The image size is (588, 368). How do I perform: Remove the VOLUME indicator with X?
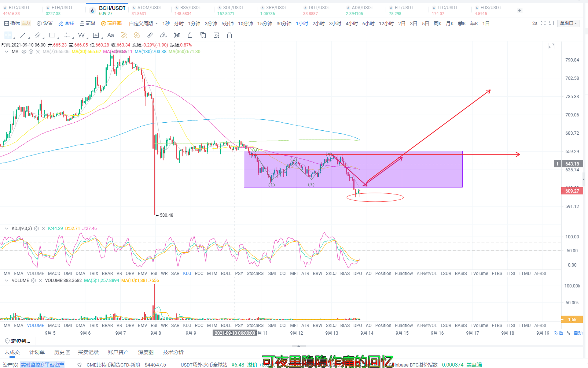point(40,280)
